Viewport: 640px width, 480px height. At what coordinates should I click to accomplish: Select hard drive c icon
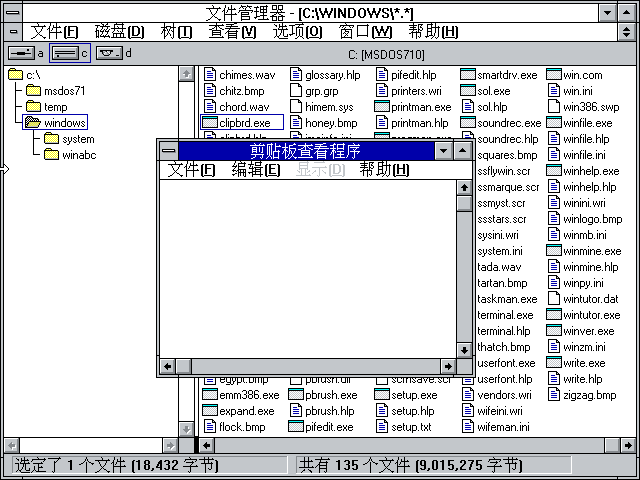click(x=65, y=53)
